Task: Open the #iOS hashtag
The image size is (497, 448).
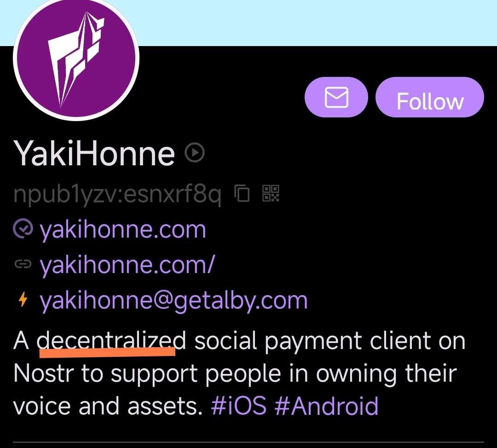Action: click(x=239, y=406)
